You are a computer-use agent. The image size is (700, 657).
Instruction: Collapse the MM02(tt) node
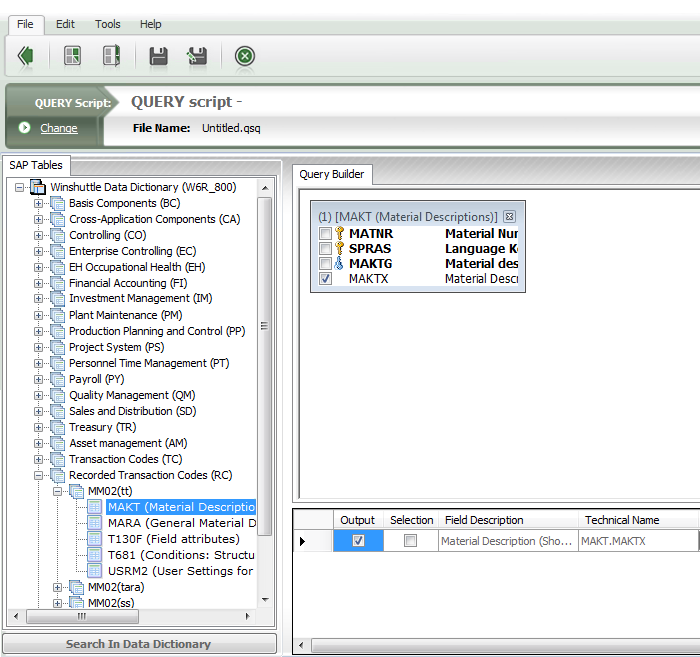57,492
